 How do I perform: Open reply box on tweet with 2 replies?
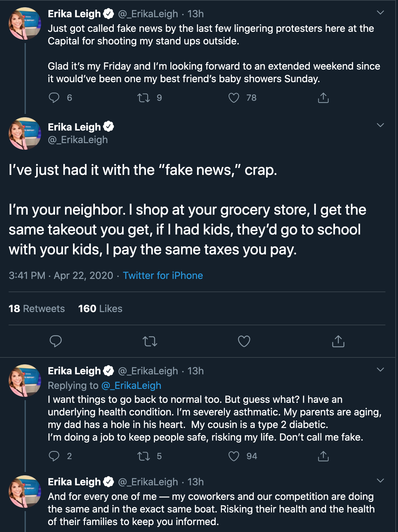click(54, 456)
